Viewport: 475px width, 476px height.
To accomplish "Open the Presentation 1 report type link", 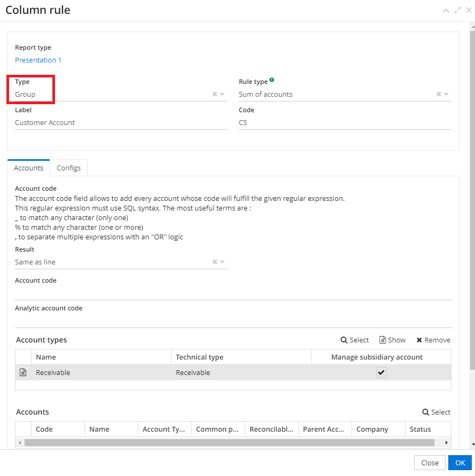I will pos(38,60).
